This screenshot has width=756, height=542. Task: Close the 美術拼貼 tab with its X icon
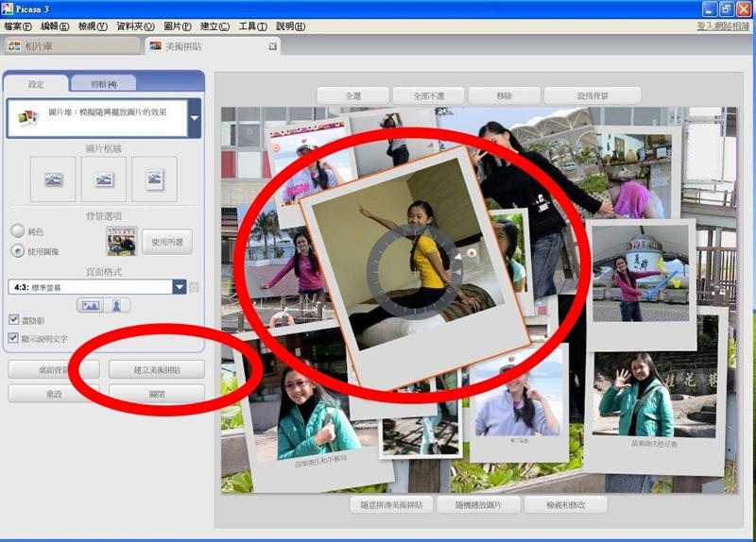coord(273,46)
